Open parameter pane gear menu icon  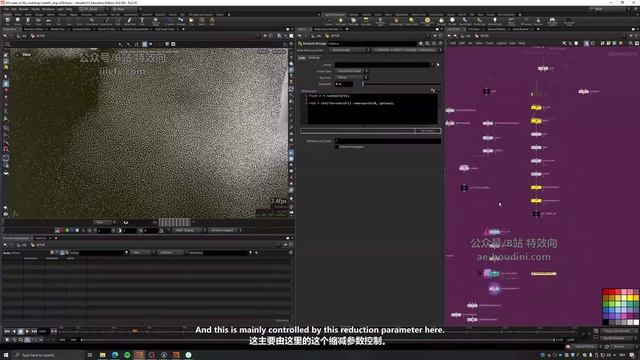coord(421,43)
